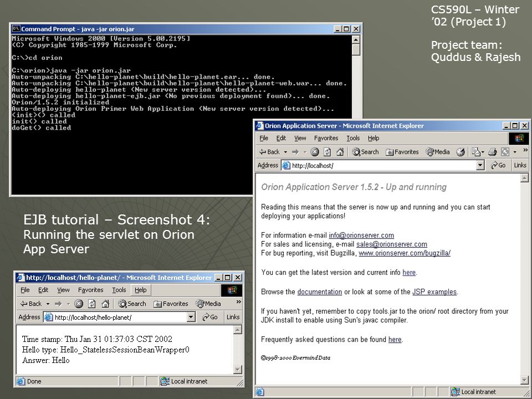Click documentation link
This screenshot has width=532, height=399.
coord(319,292)
